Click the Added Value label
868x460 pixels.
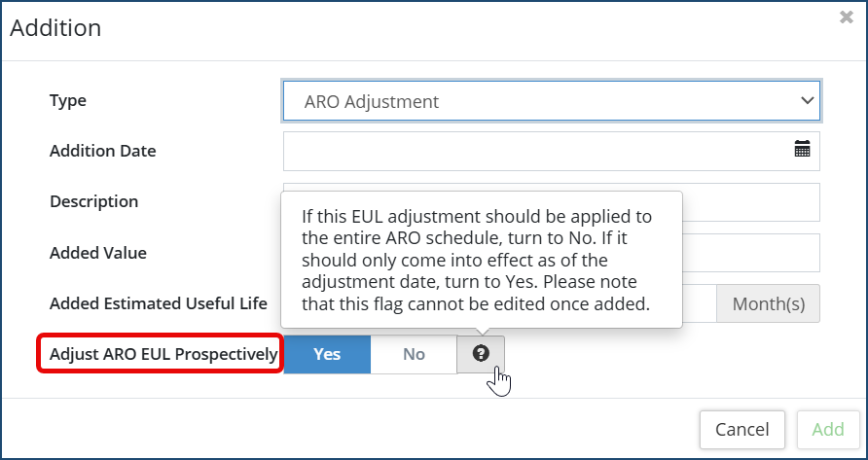click(97, 253)
